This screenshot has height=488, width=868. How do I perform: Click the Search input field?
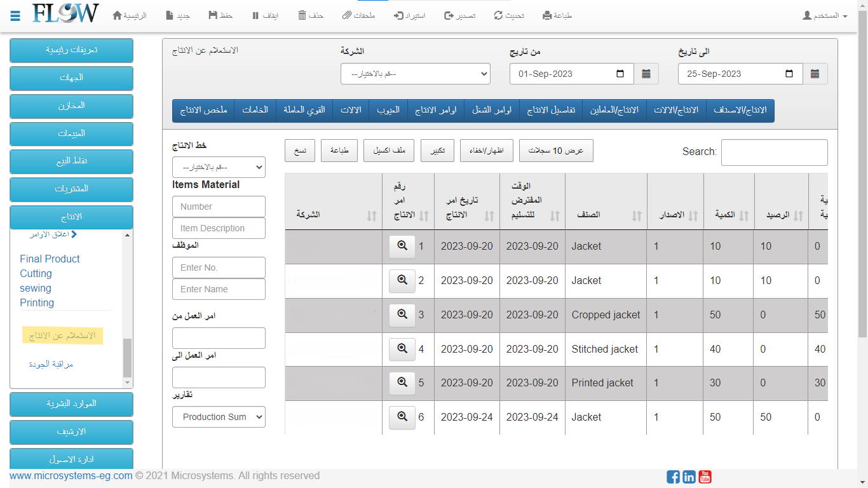[774, 152]
